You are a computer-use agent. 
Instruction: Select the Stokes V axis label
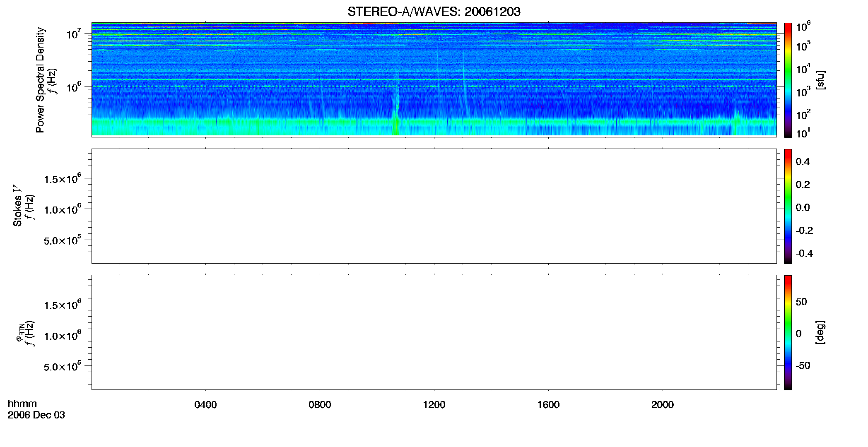[x=17, y=206]
